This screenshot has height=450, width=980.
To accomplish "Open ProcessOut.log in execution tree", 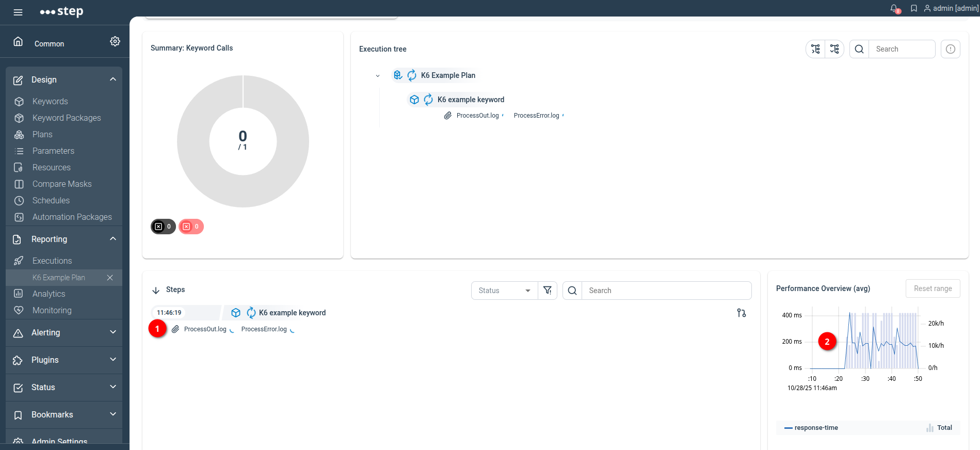I will 477,116.
